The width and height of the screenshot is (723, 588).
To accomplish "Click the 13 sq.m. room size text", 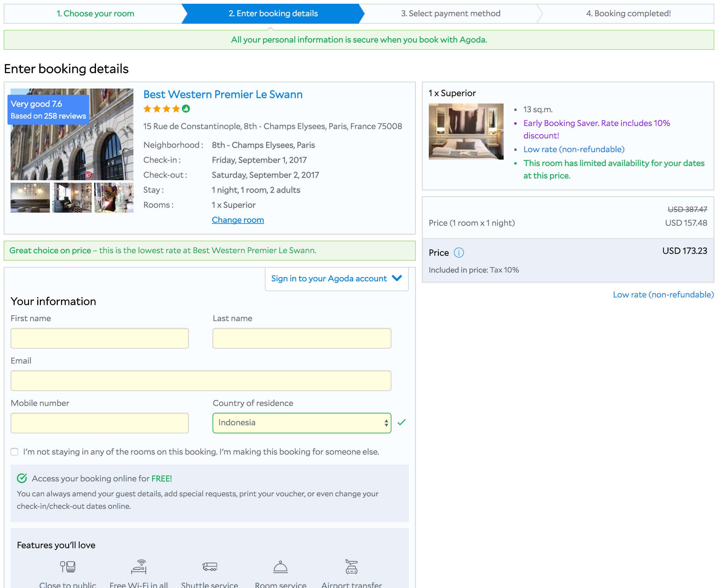I will [538, 109].
